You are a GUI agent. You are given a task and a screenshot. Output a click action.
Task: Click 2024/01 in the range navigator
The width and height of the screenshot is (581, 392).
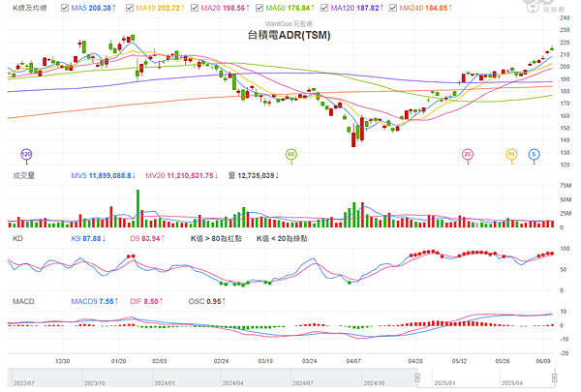(x=165, y=383)
